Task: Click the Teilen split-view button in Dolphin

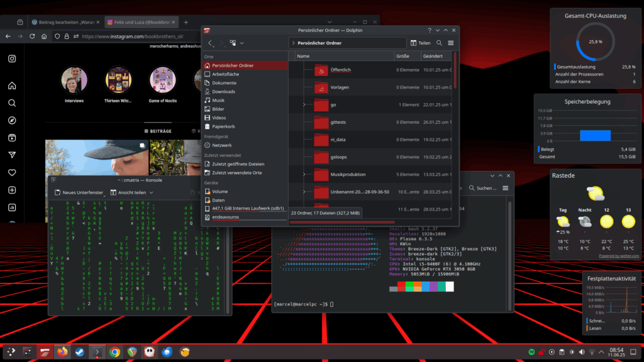Action: point(421,43)
